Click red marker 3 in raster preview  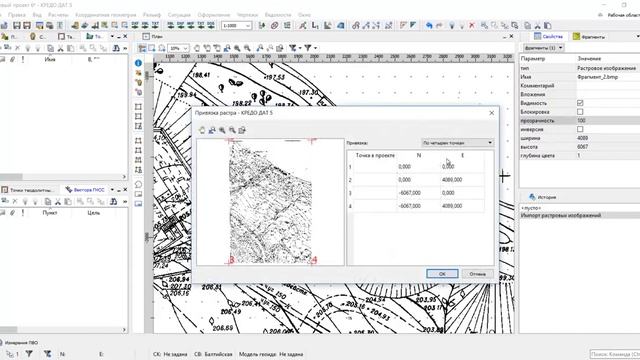[230, 260]
